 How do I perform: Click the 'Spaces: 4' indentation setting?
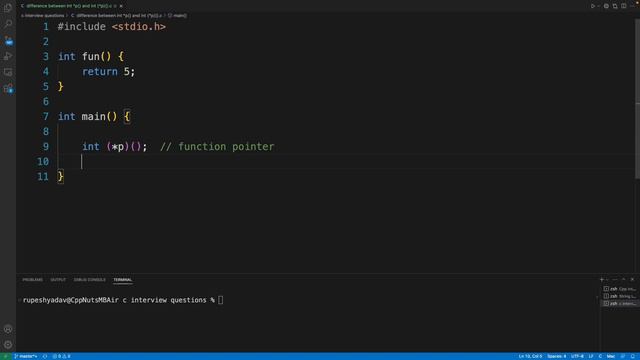tap(557, 356)
